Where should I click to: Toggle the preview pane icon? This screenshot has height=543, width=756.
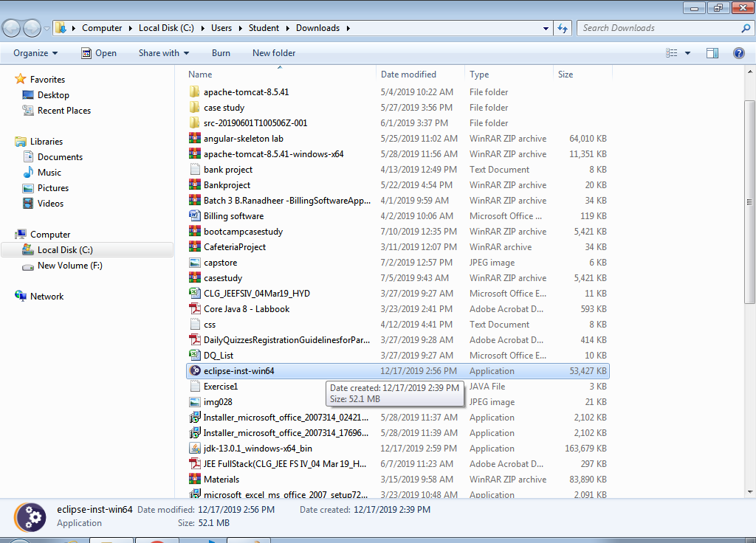712,53
